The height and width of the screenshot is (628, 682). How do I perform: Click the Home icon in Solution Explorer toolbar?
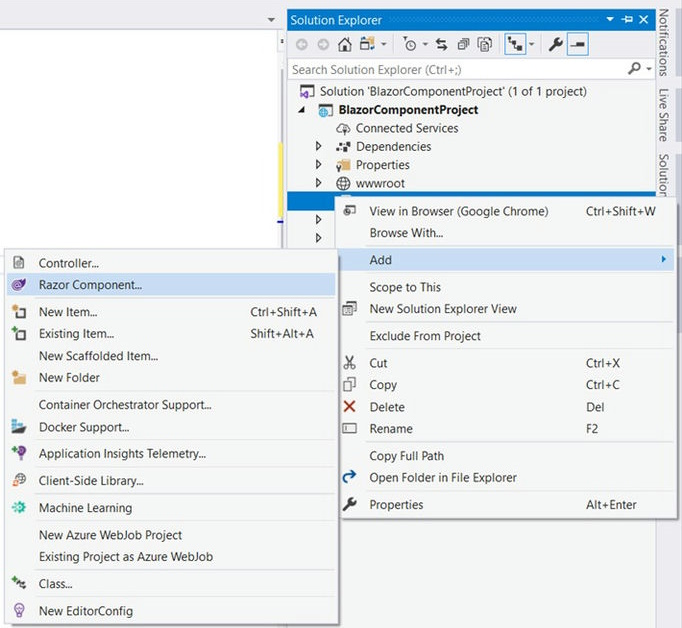pos(345,44)
